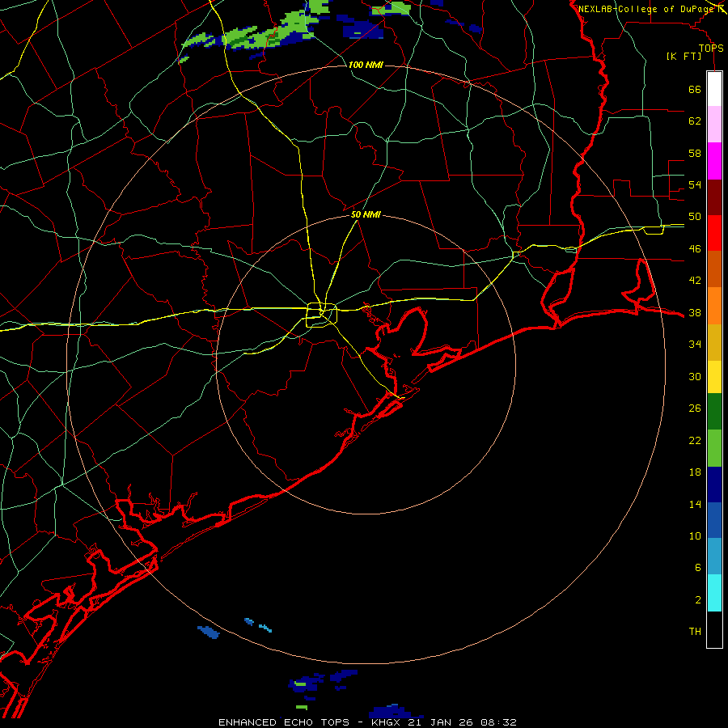Click the "26" legend value on the scale
This screenshot has height=728, width=728.
pyautogui.click(x=695, y=408)
